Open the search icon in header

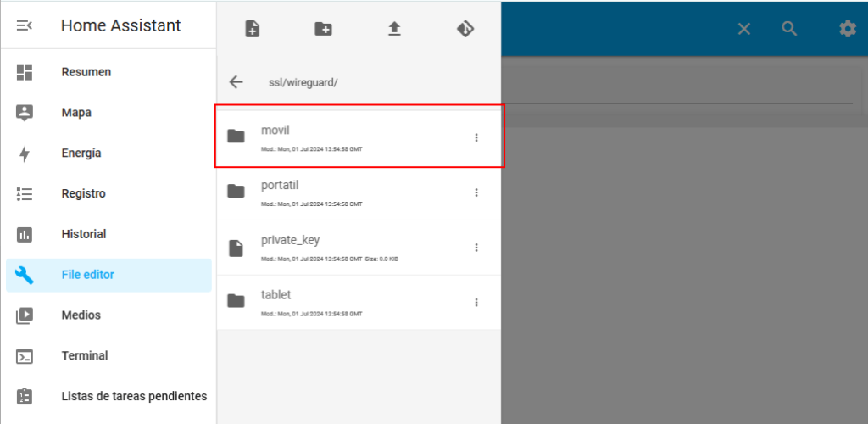tap(789, 29)
